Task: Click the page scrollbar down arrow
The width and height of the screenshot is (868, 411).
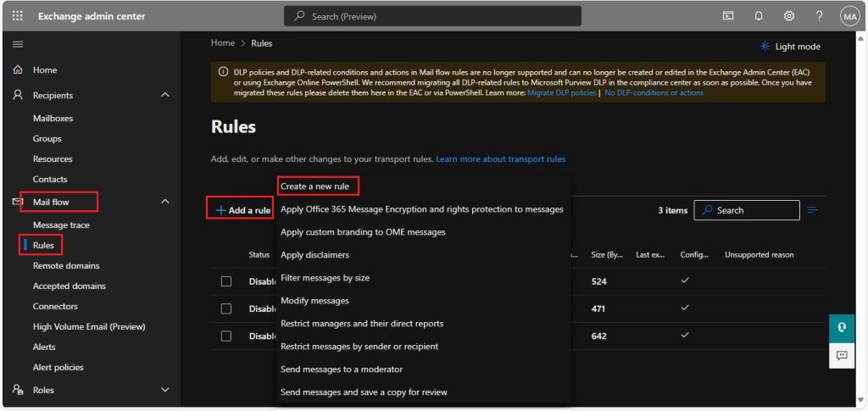Action: coord(861,401)
